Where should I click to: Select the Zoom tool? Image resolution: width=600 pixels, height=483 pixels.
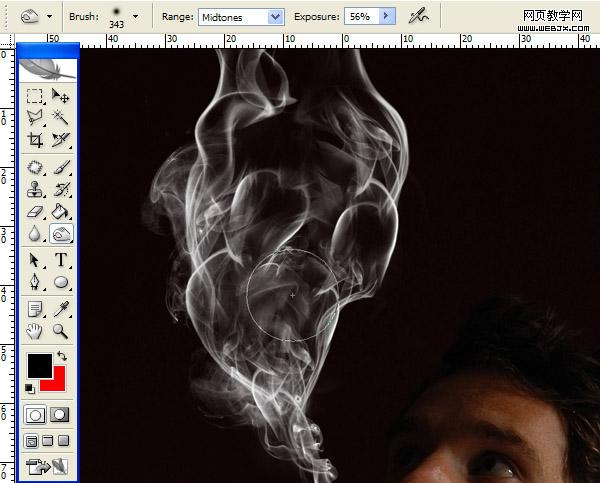60,331
